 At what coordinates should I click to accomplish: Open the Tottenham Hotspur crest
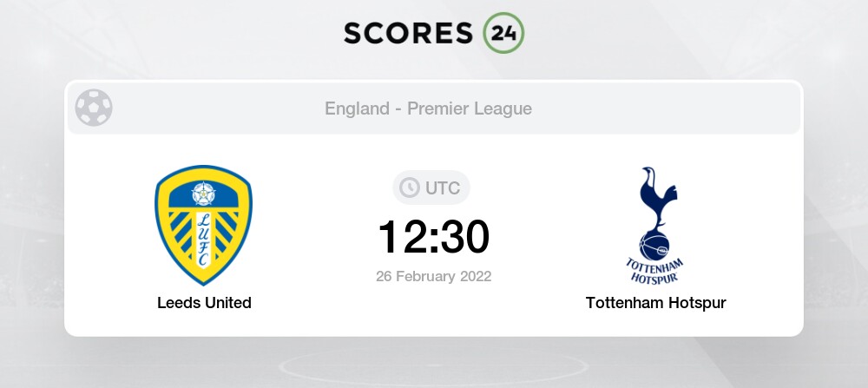coord(656,224)
